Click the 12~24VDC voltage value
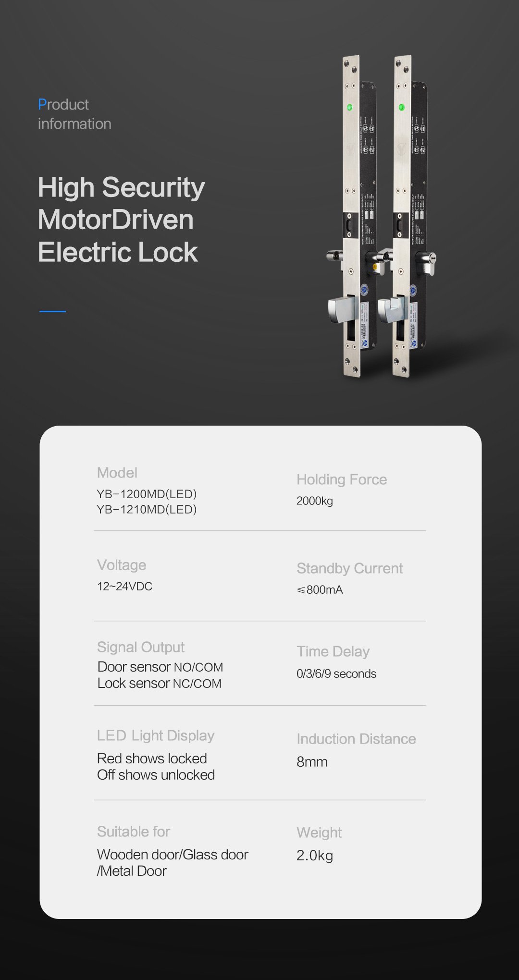 (124, 586)
